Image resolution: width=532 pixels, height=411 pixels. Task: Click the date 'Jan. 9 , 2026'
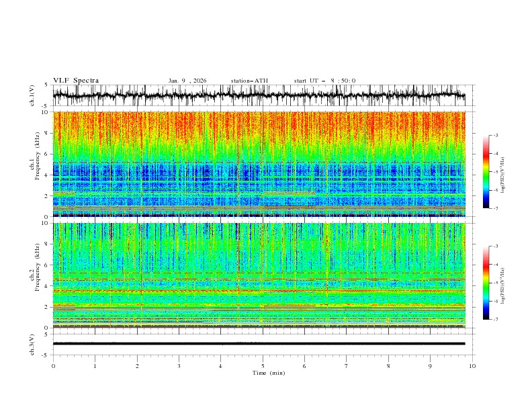(x=187, y=81)
